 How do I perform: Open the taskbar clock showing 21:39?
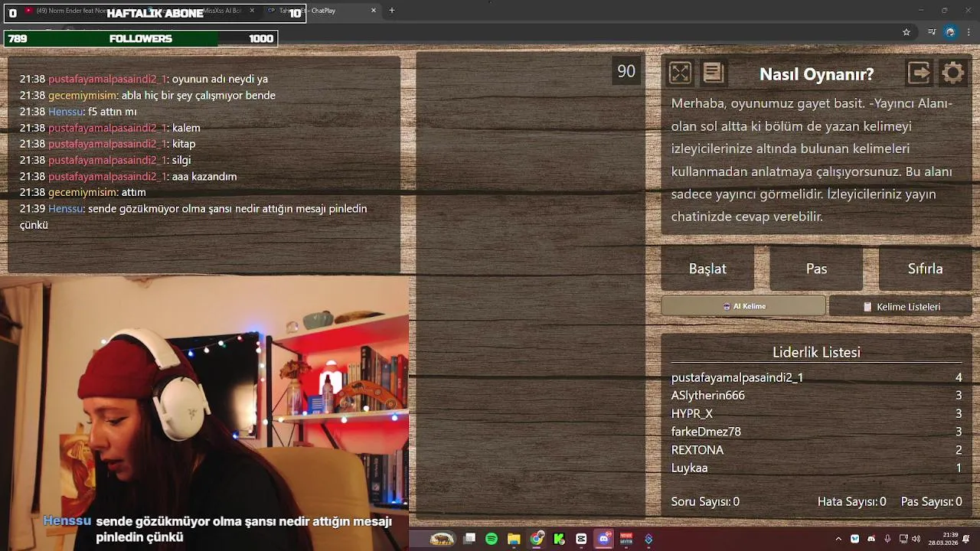(943, 539)
